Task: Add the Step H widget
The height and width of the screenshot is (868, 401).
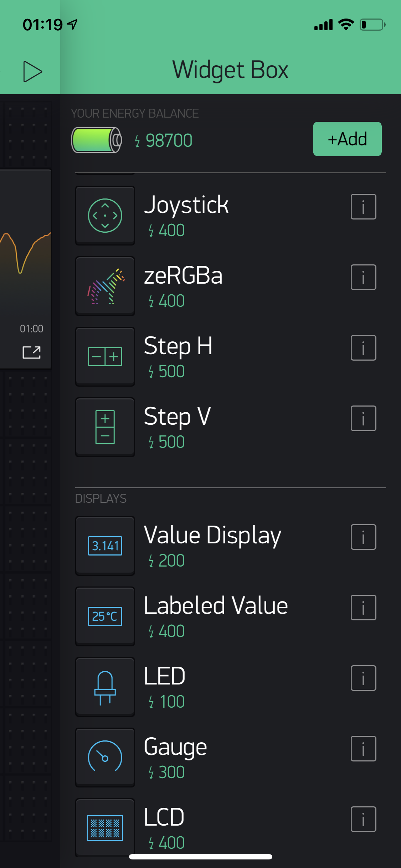Action: 105,357
